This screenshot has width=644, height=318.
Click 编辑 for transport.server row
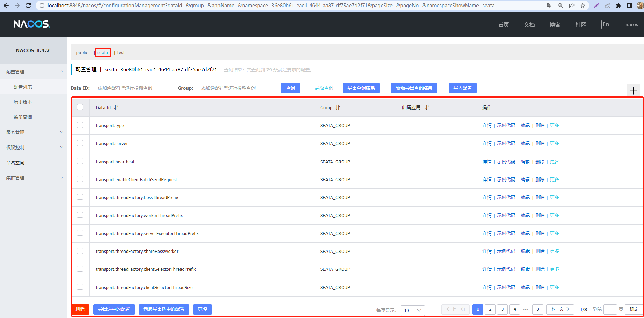pos(525,143)
